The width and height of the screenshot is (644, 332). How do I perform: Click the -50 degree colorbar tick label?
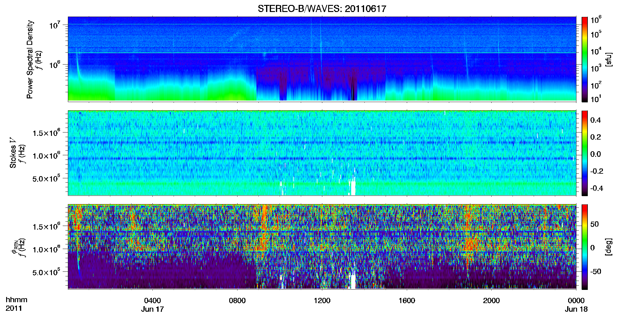[x=595, y=272]
